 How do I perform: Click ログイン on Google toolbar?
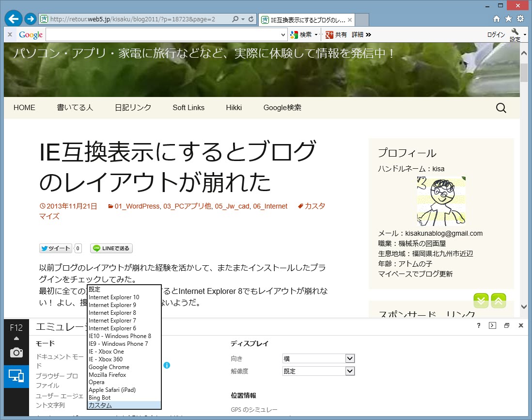[496, 34]
